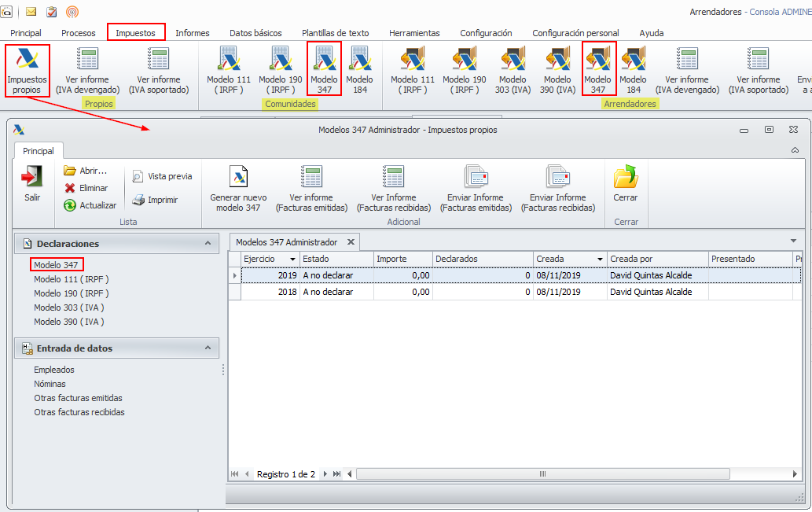Open Otras facturas emitidas link
Image resolution: width=812 pixels, height=512 pixels.
(78, 398)
